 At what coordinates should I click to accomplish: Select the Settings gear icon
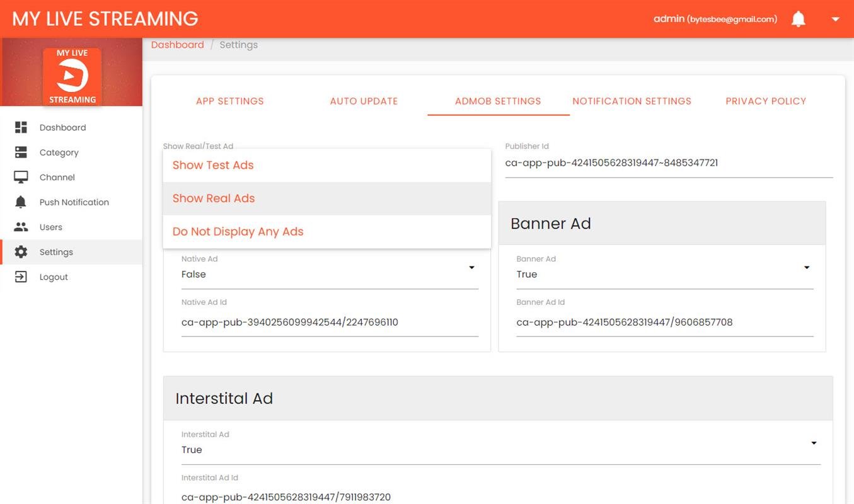tap(21, 251)
